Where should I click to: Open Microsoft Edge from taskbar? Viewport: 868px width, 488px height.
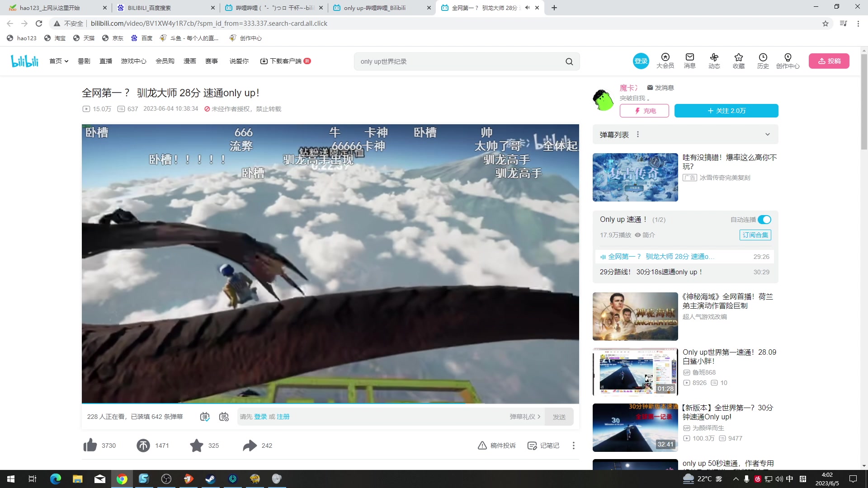click(x=55, y=479)
